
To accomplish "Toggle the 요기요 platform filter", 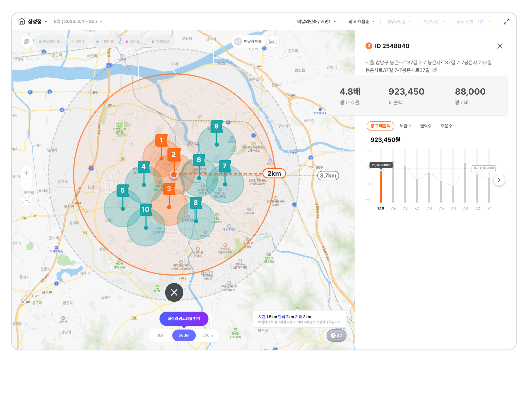I will [x=133, y=42].
